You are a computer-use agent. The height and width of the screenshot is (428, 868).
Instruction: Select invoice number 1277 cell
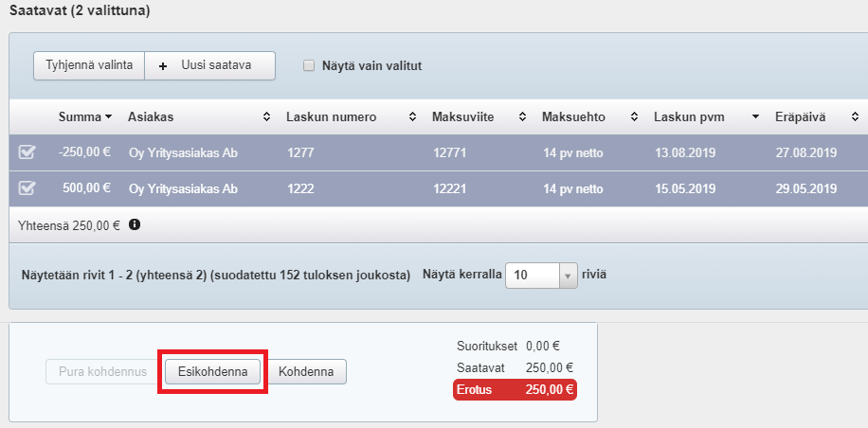coord(299,152)
